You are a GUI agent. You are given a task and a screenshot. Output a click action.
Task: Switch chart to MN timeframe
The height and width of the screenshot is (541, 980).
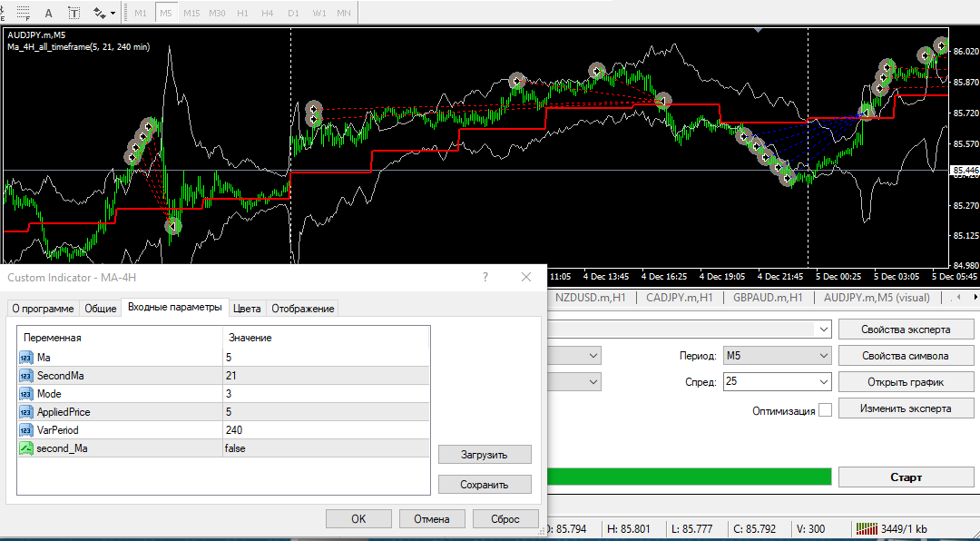(x=344, y=13)
